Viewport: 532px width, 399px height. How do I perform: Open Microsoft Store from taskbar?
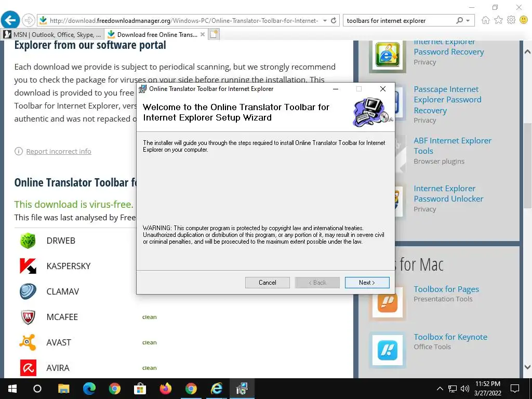click(x=140, y=389)
